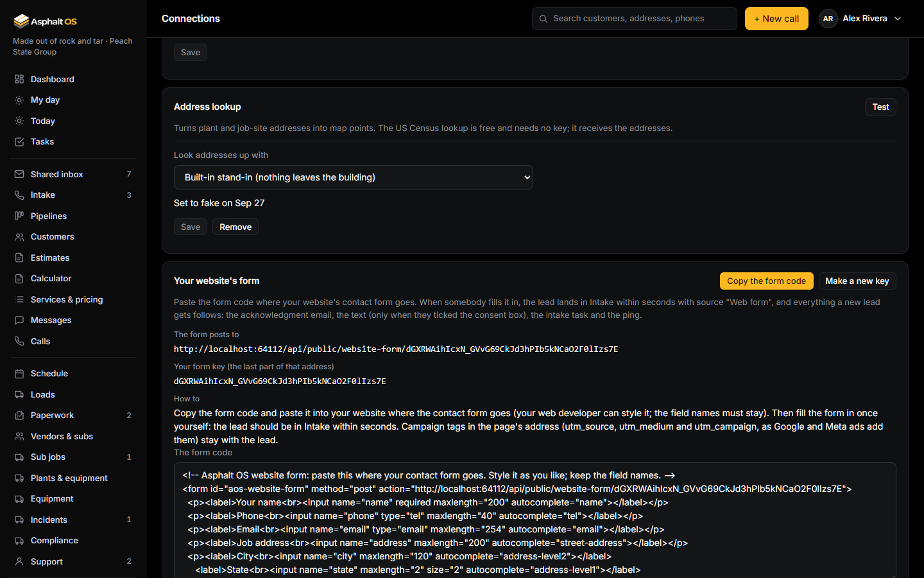Viewport: 924px width, 578px height.
Task: Click the Messages chat bubble icon
Action: 19,320
